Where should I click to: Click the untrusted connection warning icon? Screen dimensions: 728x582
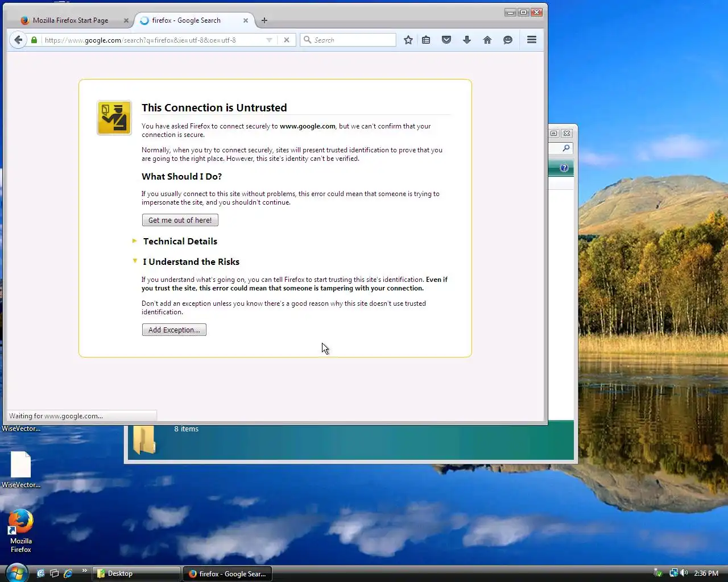(114, 118)
